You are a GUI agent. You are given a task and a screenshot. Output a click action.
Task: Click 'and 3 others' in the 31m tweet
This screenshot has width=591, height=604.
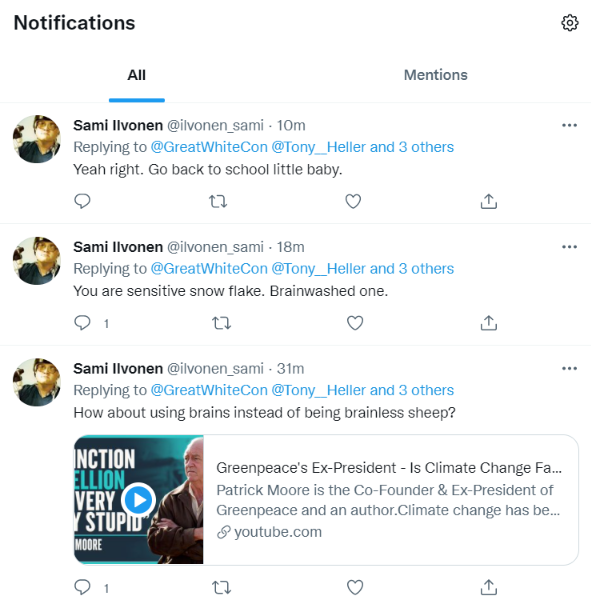pos(412,390)
